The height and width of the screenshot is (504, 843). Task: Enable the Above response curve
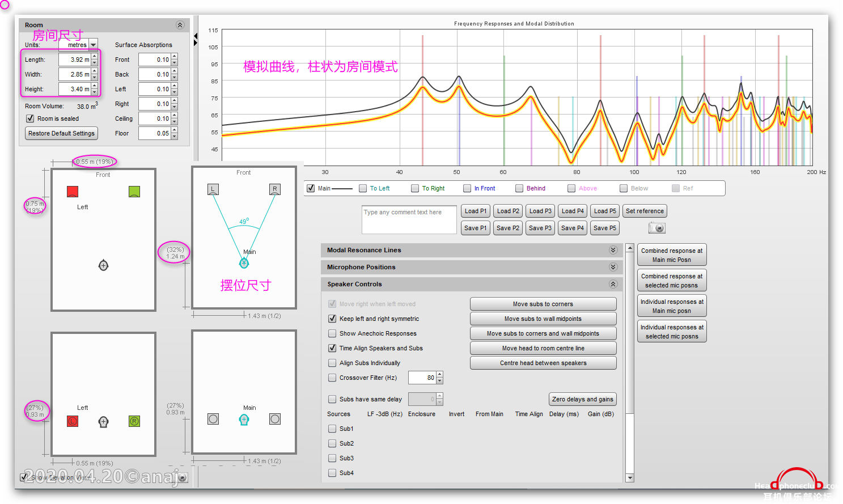click(571, 188)
